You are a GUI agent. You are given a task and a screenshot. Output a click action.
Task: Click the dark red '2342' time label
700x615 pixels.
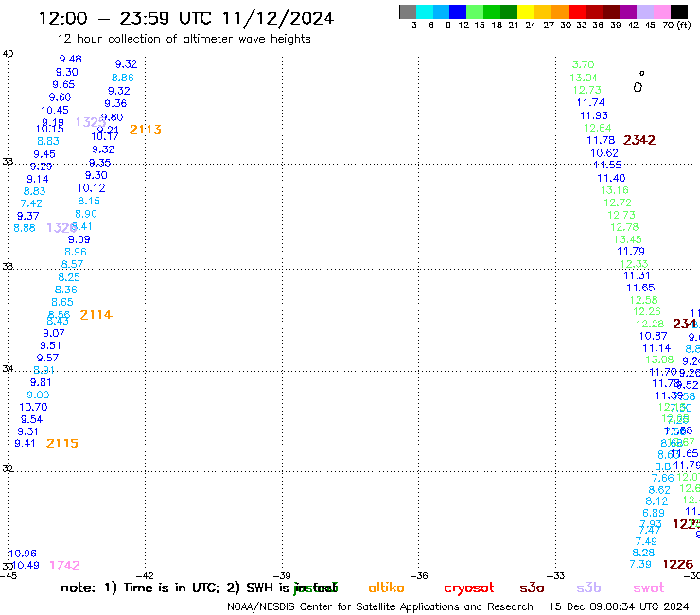click(639, 140)
